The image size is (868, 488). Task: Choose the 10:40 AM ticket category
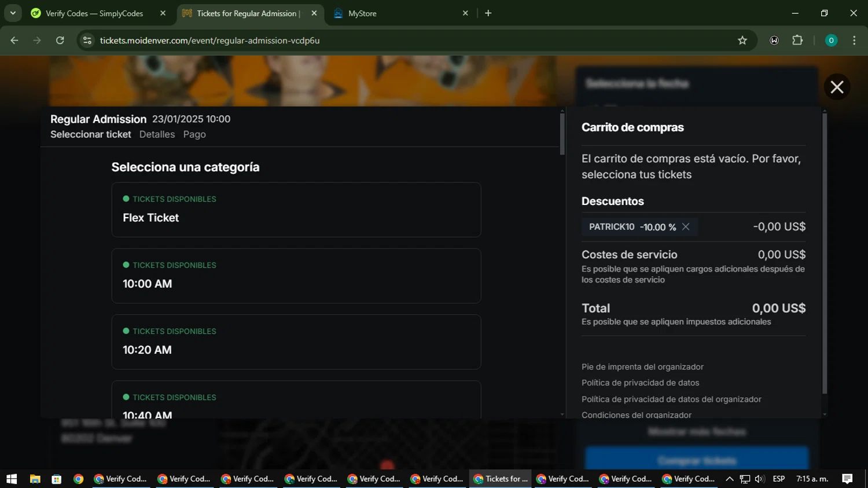pos(296,399)
